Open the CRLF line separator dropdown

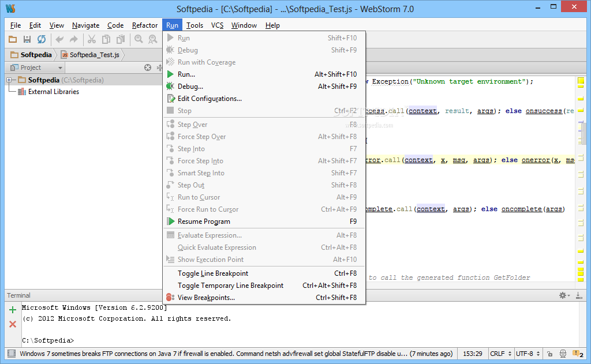tap(500, 354)
